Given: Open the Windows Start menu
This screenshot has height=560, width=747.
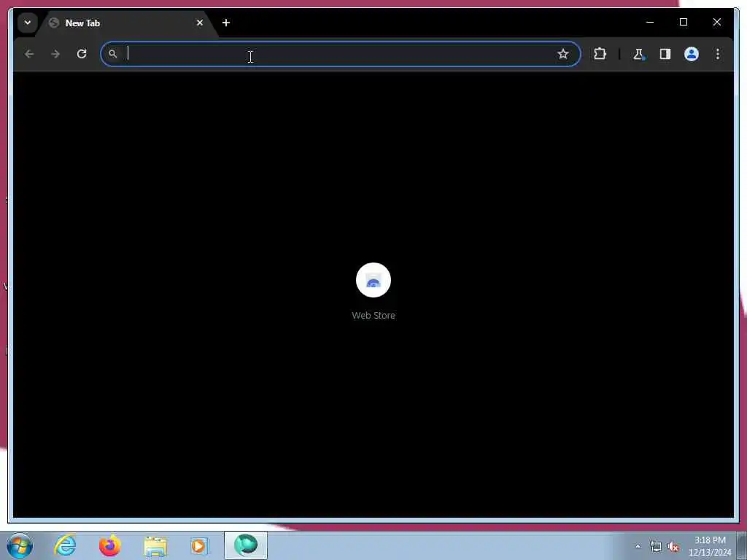Looking at the screenshot, I should click(20, 545).
